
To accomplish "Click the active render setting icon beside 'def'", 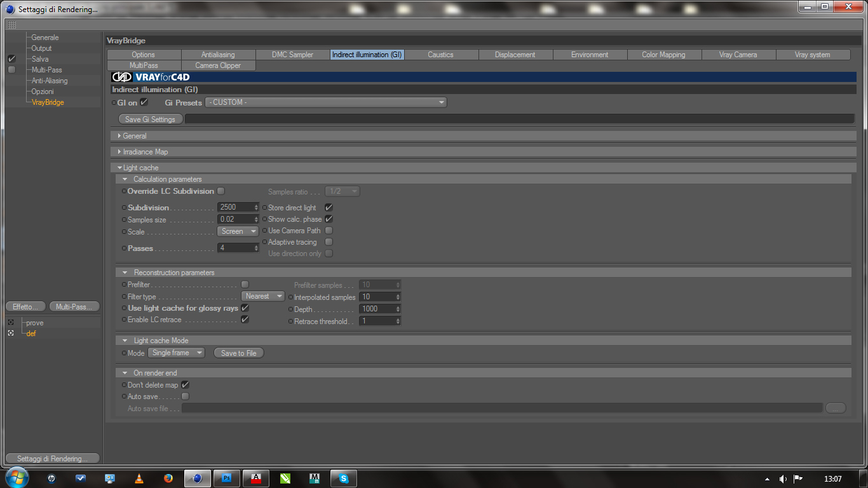I will [11, 333].
